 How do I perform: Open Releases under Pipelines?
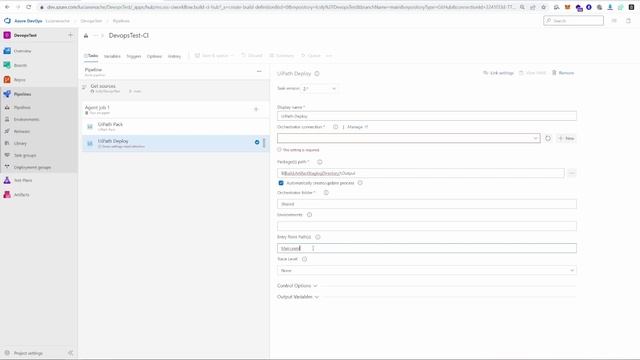pos(22,131)
